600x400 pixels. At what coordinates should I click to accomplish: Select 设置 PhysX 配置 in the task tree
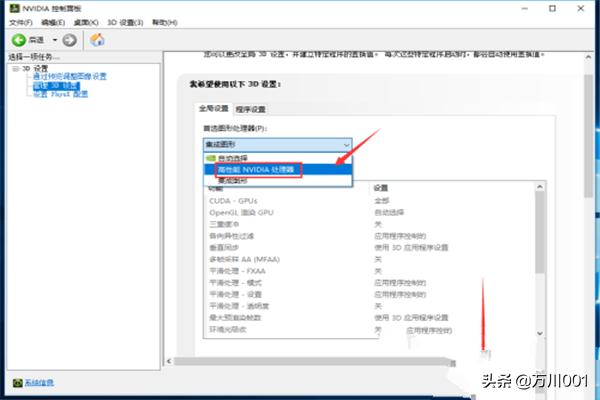(60, 94)
